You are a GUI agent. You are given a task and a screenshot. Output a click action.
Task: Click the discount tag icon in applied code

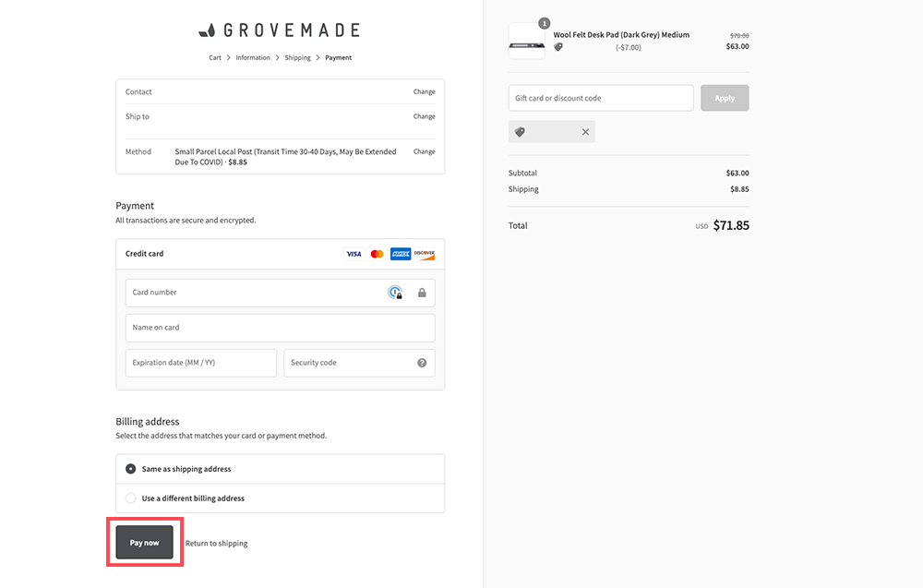coord(520,132)
